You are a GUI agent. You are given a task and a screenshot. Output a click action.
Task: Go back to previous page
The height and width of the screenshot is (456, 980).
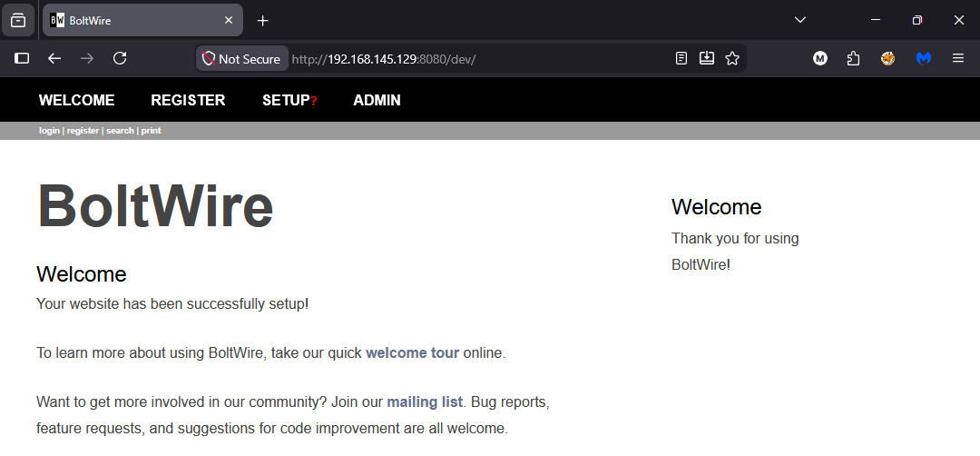click(54, 58)
